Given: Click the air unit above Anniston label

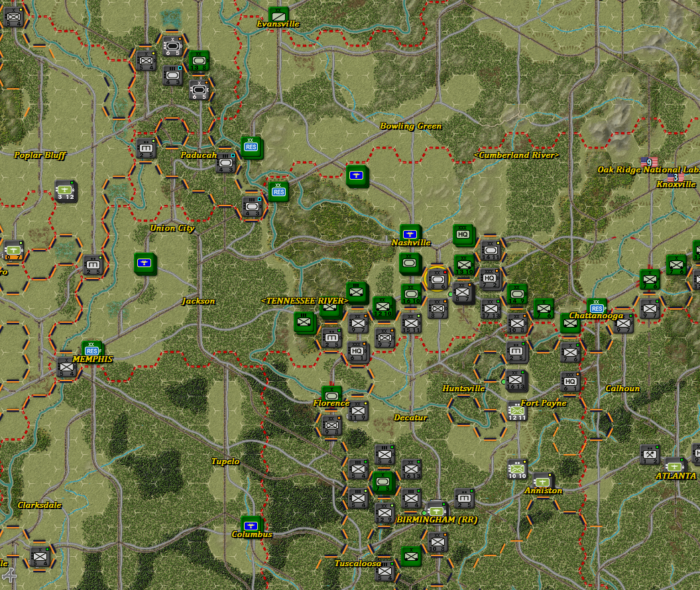Looking at the screenshot, I should pos(542,482).
